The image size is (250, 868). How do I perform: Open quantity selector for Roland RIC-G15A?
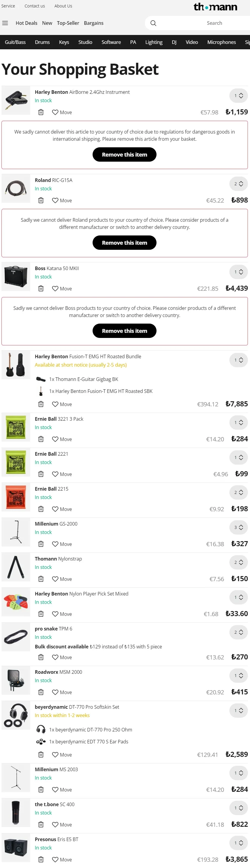point(239,184)
